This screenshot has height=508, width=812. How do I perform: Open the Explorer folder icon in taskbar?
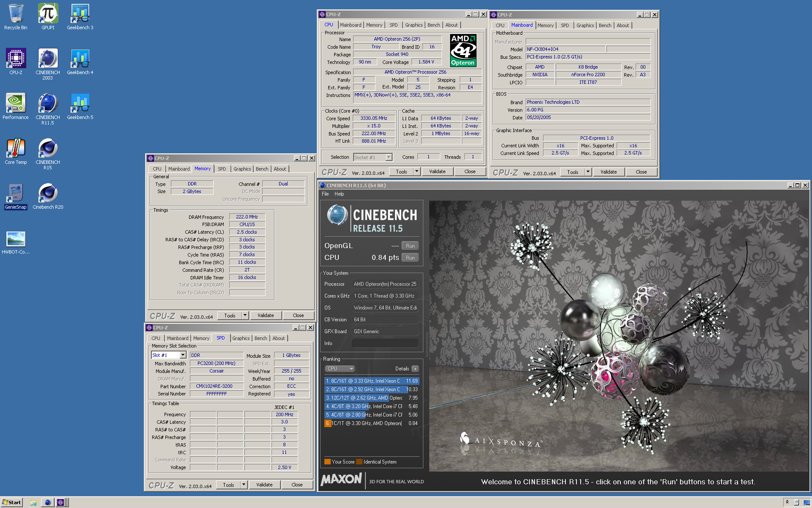tap(33, 502)
